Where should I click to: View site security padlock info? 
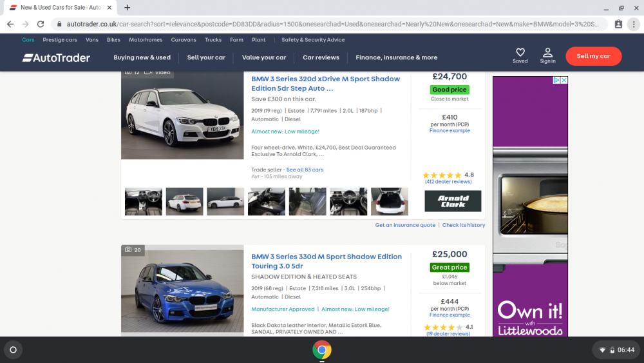tap(59, 25)
